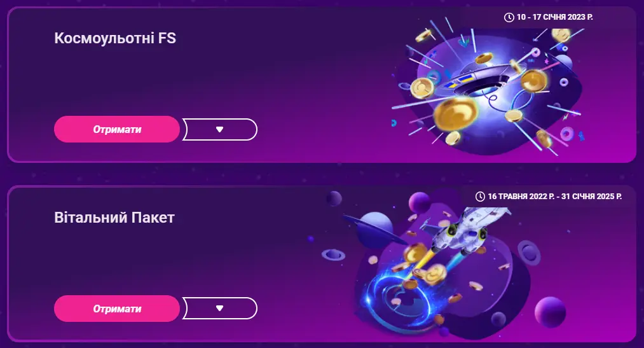Click clock icon beside 16 травня 2022 date

[x=480, y=197]
